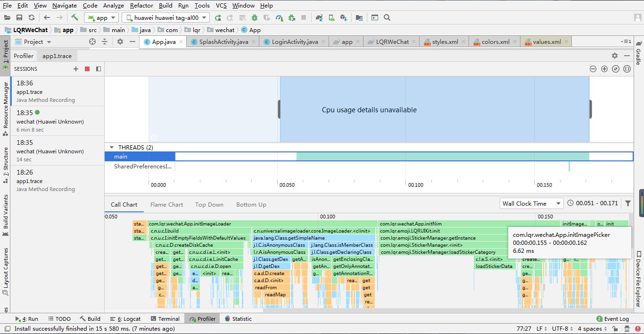
Task: Click the call chart filter funnel icon
Action: click(628, 203)
